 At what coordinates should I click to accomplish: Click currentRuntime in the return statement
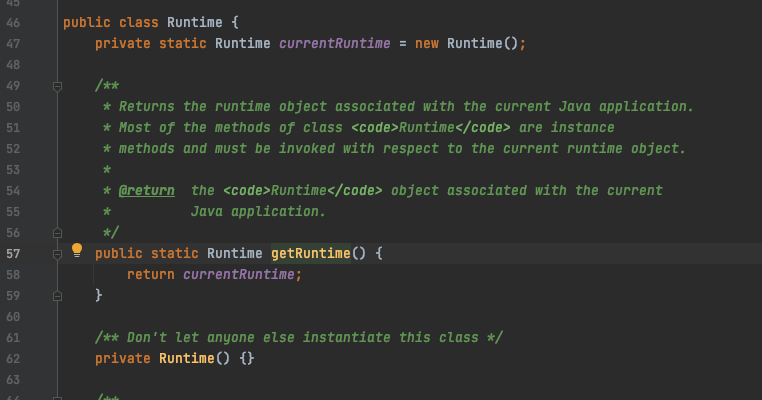(240, 275)
